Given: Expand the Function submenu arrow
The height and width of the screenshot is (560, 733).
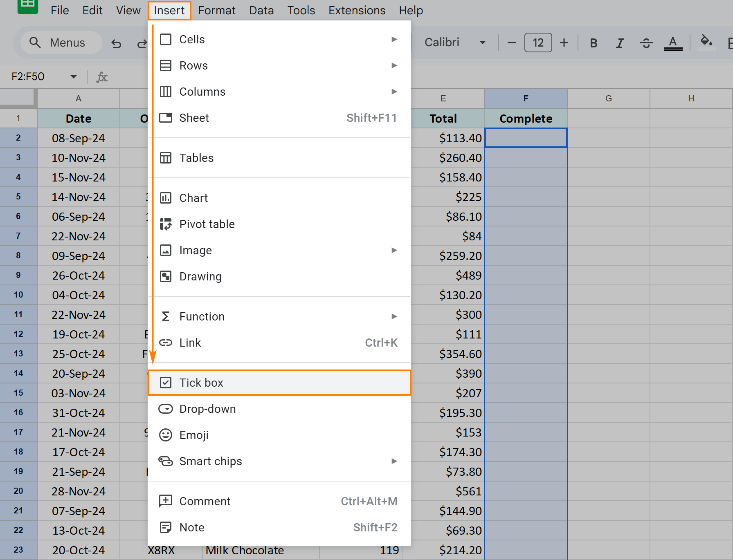Looking at the screenshot, I should [394, 316].
